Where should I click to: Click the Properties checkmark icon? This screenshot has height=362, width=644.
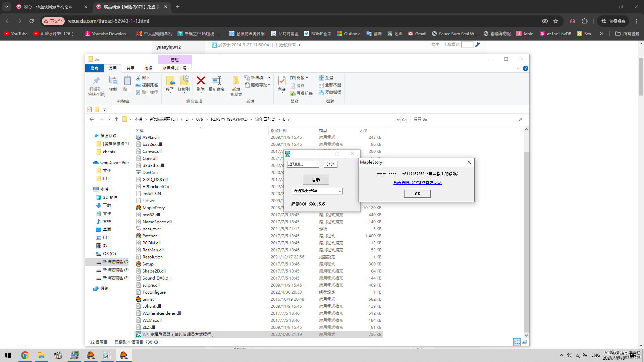(x=282, y=80)
